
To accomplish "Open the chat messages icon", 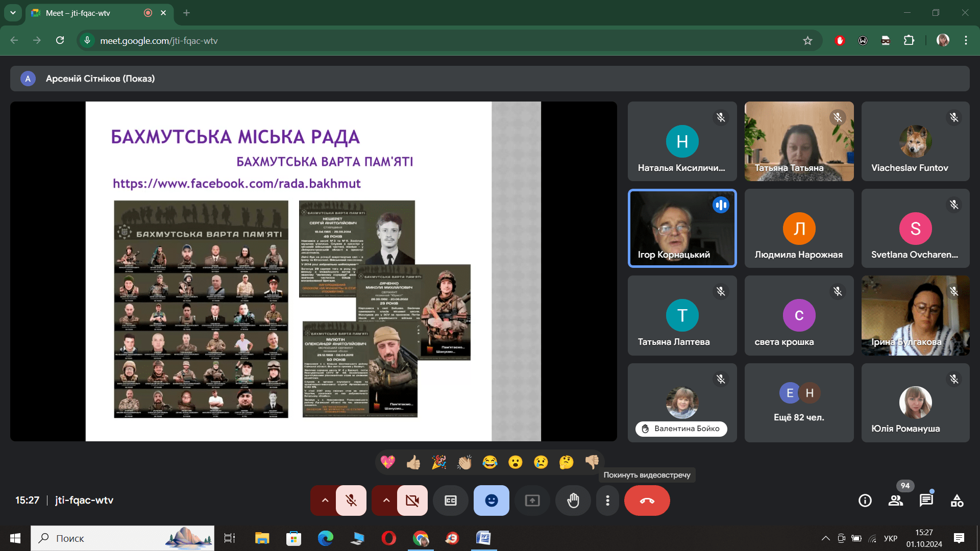I will (926, 500).
